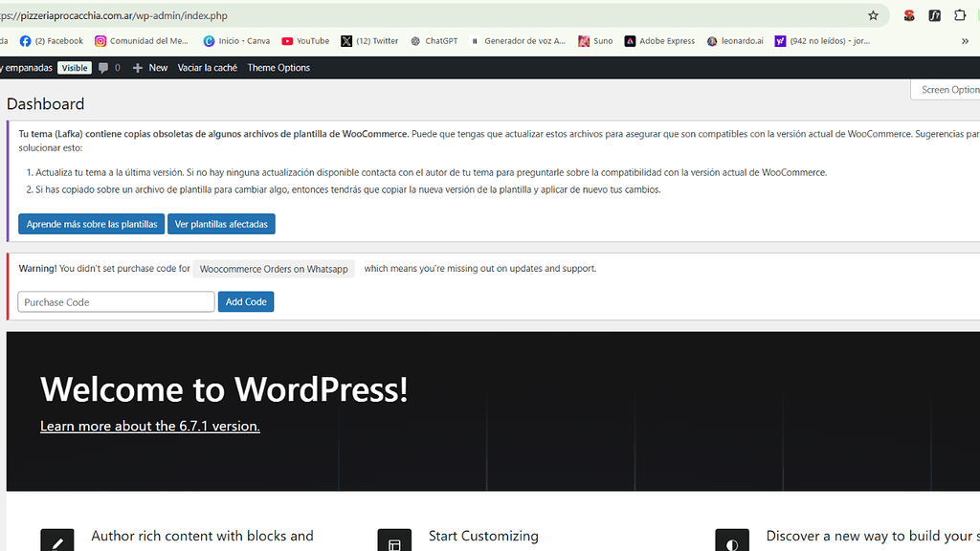Open the font finder extension icon
The width and height of the screenshot is (980, 551).
[934, 15]
